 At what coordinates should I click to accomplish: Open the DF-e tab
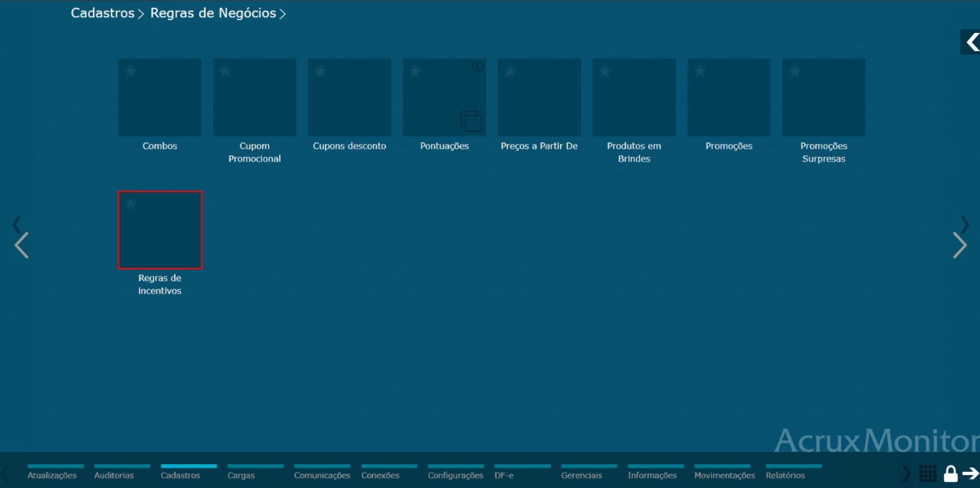(522, 471)
